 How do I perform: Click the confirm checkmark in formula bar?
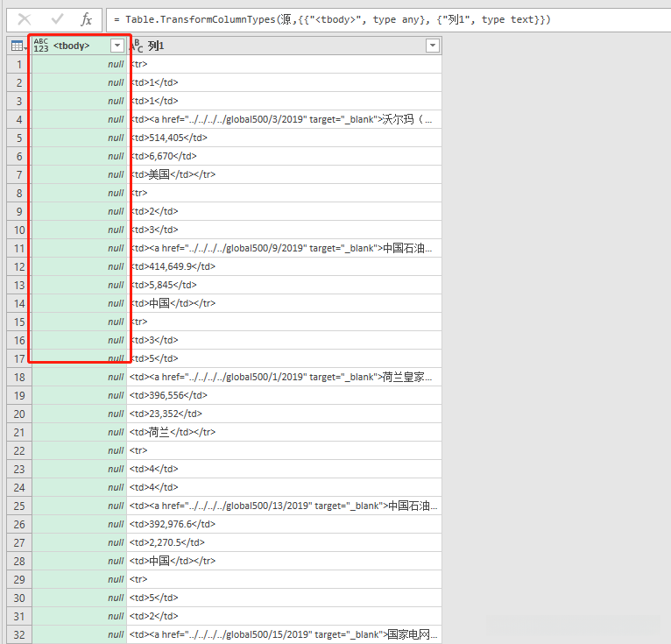[x=57, y=18]
